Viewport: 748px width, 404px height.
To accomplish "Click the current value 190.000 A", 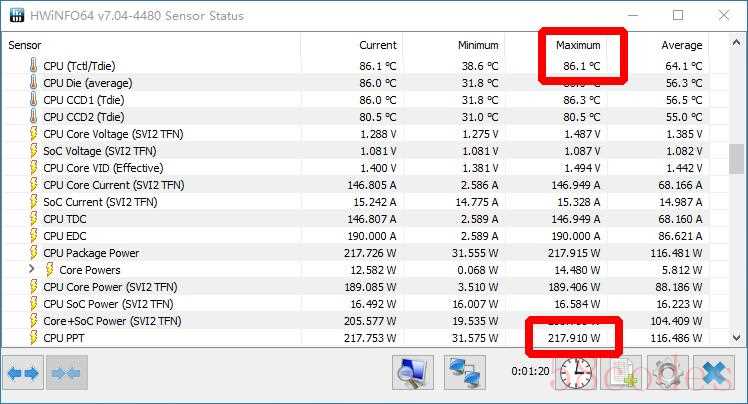I will click(370, 236).
